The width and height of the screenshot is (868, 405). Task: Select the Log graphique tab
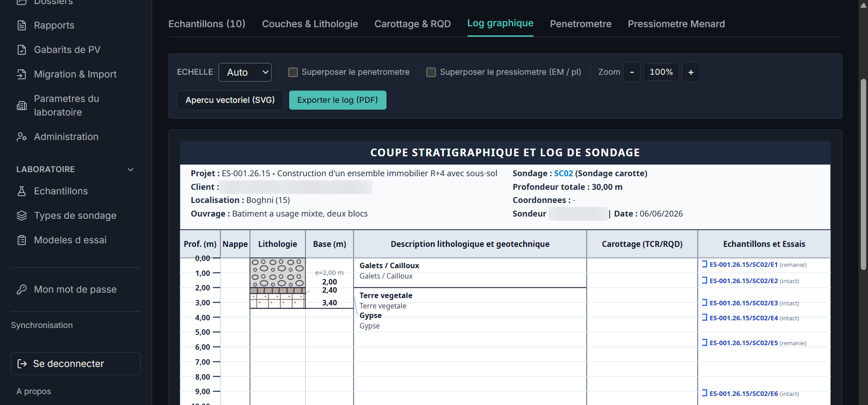coord(501,24)
